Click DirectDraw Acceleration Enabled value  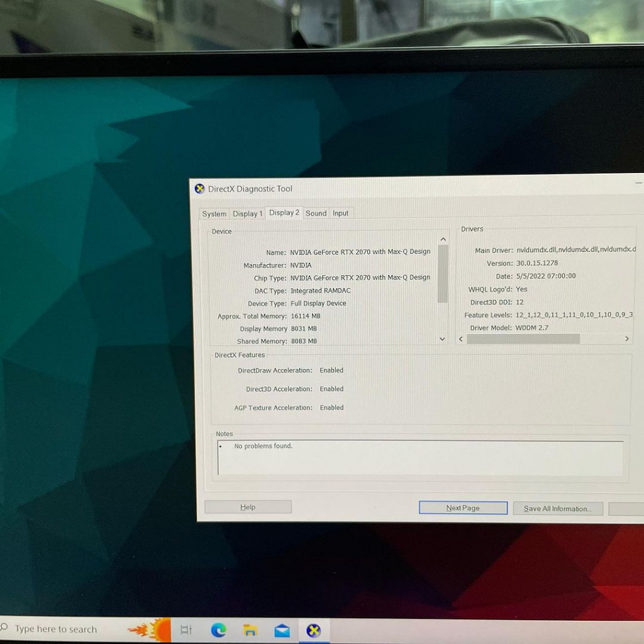pos(331,370)
